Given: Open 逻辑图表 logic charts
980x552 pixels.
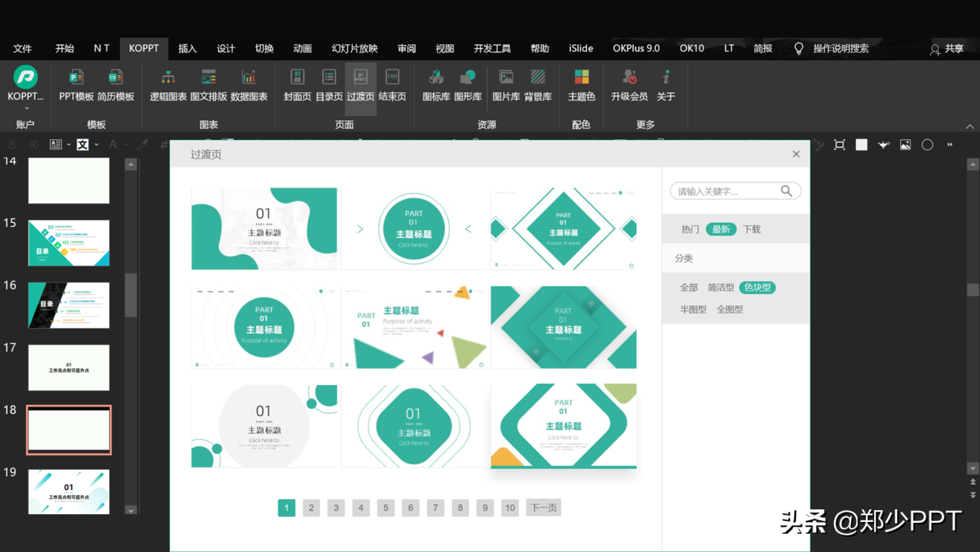Looking at the screenshot, I should (168, 85).
